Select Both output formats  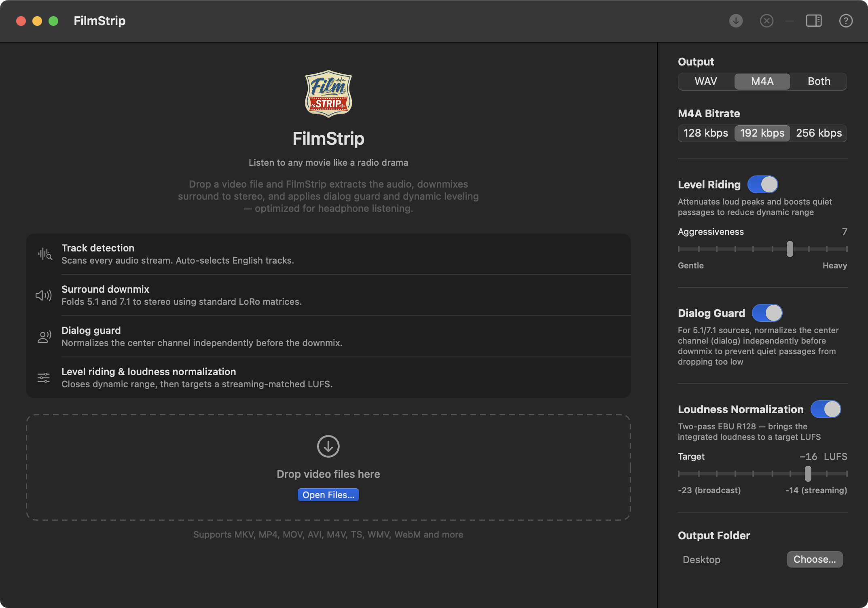point(819,81)
